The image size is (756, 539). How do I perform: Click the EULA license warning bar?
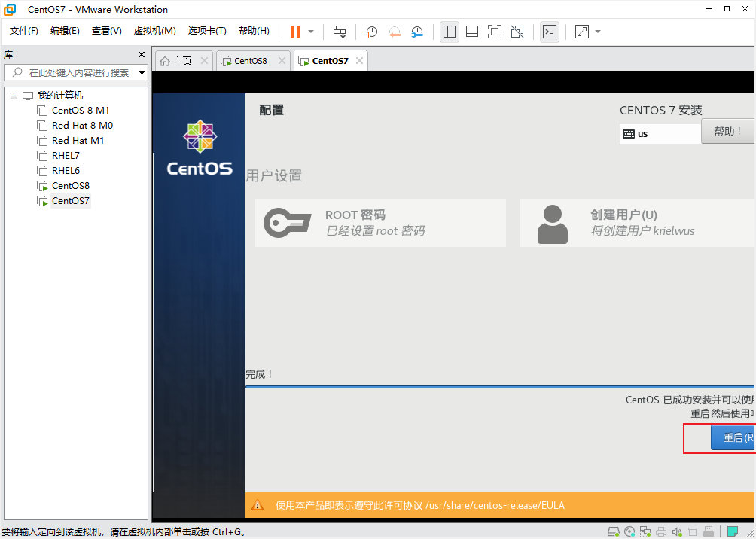pyautogui.click(x=500, y=505)
